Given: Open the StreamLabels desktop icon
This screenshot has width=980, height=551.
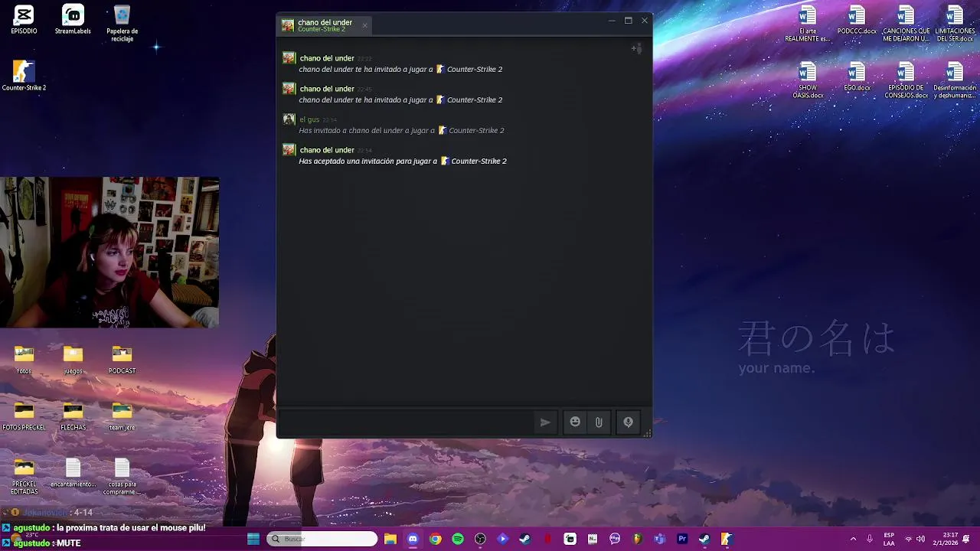Looking at the screenshot, I should [x=73, y=20].
